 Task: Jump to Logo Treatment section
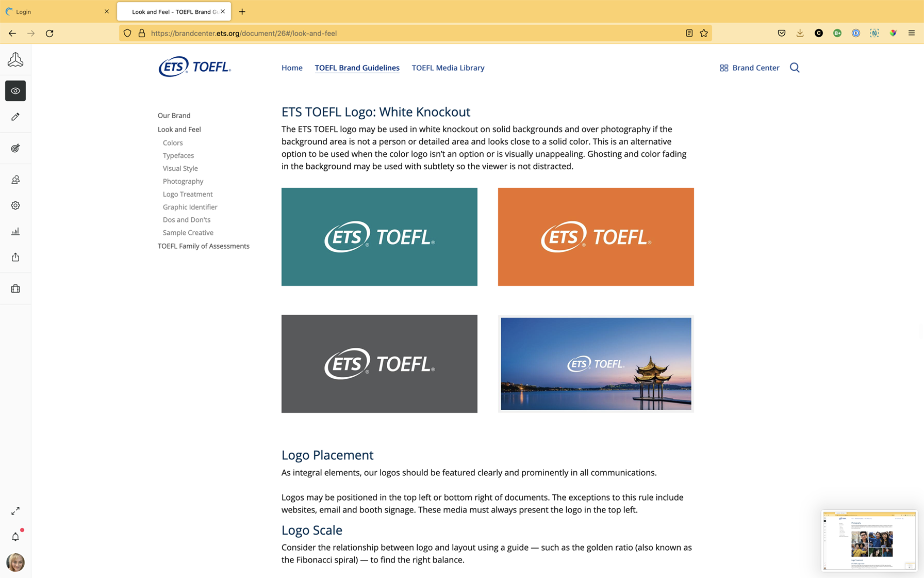[188, 194]
